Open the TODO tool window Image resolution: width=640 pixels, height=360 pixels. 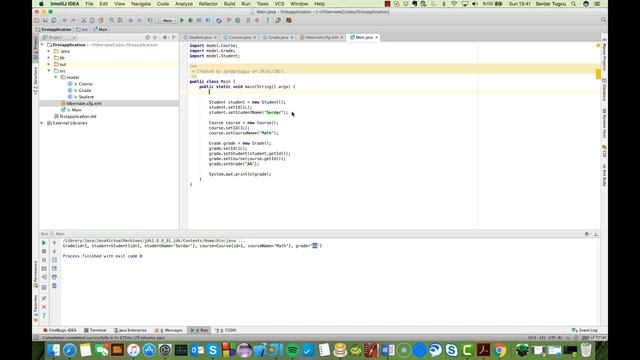point(226,330)
